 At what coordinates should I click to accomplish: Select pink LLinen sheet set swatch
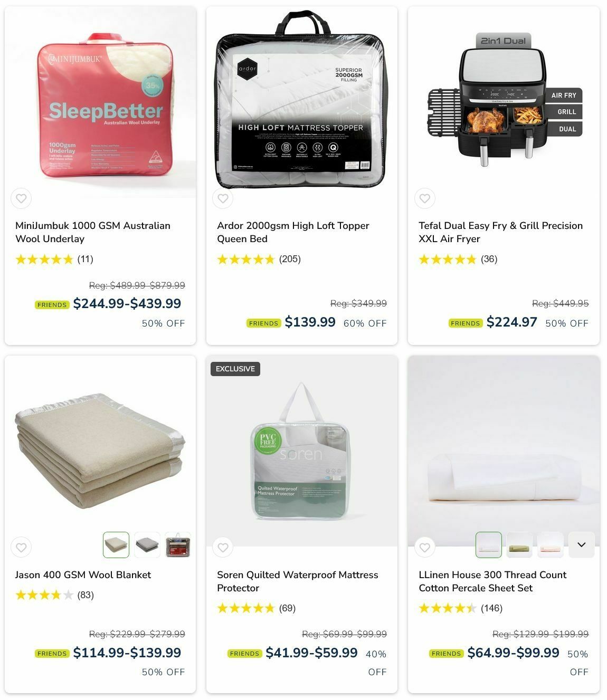point(551,545)
